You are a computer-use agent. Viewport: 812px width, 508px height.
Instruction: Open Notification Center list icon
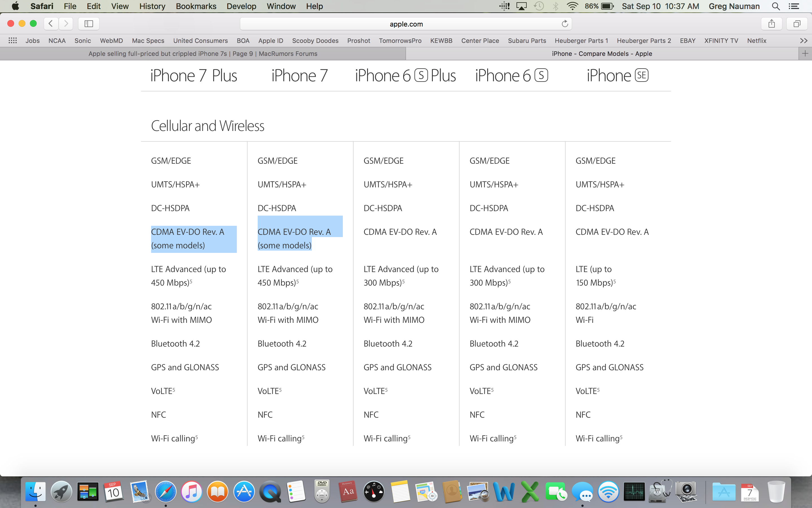tap(794, 6)
